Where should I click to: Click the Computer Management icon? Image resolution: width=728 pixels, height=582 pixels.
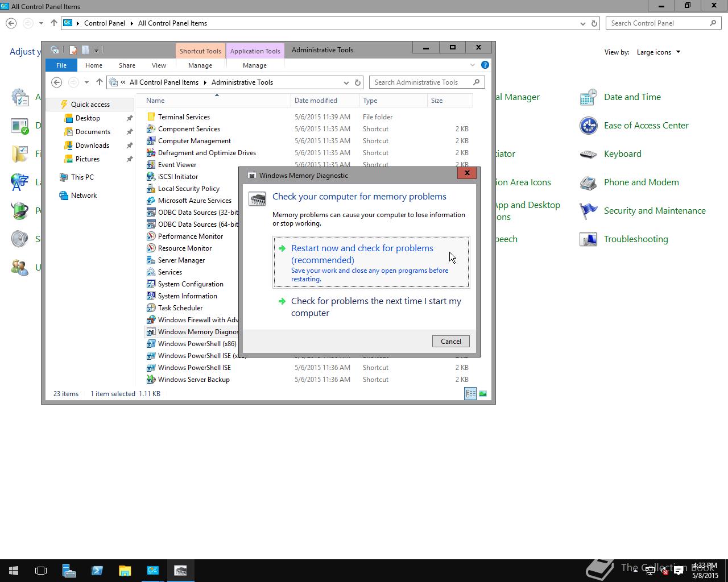(x=151, y=140)
